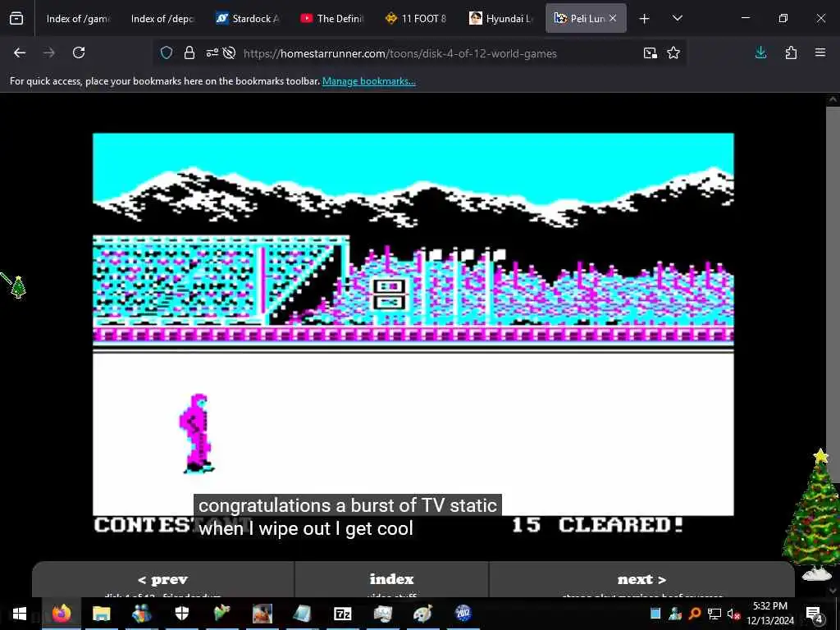Switch to the Index of /depo tab
Screen dimensions: 840x630
pos(162,18)
